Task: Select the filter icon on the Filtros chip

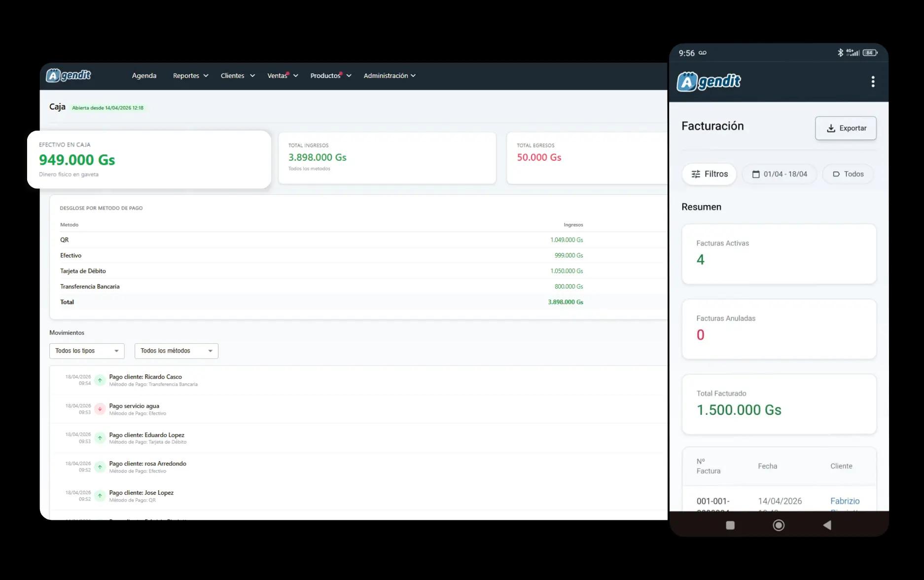Action: tap(696, 174)
